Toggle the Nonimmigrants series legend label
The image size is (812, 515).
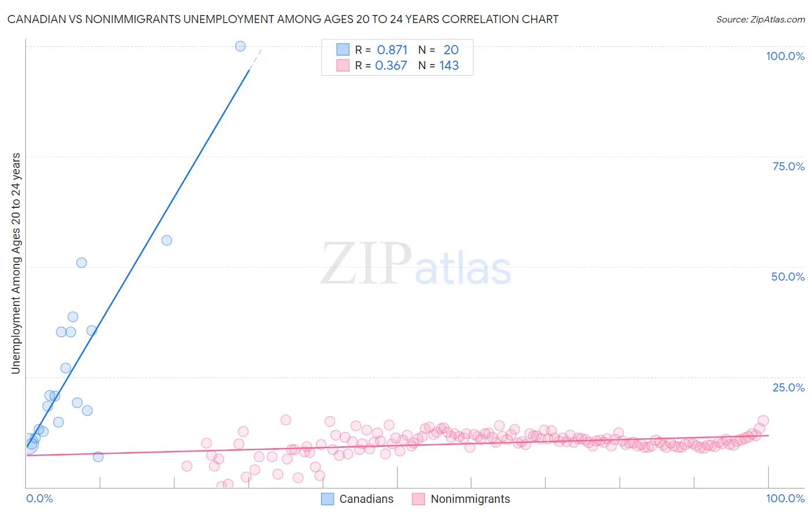click(471, 499)
